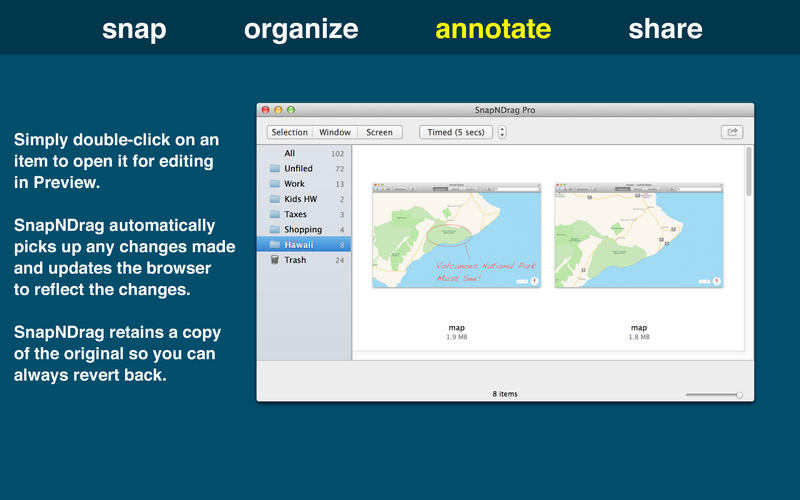This screenshot has height=500, width=800.
Task: Open the Trash bin in the sidebar
Action: (x=295, y=260)
